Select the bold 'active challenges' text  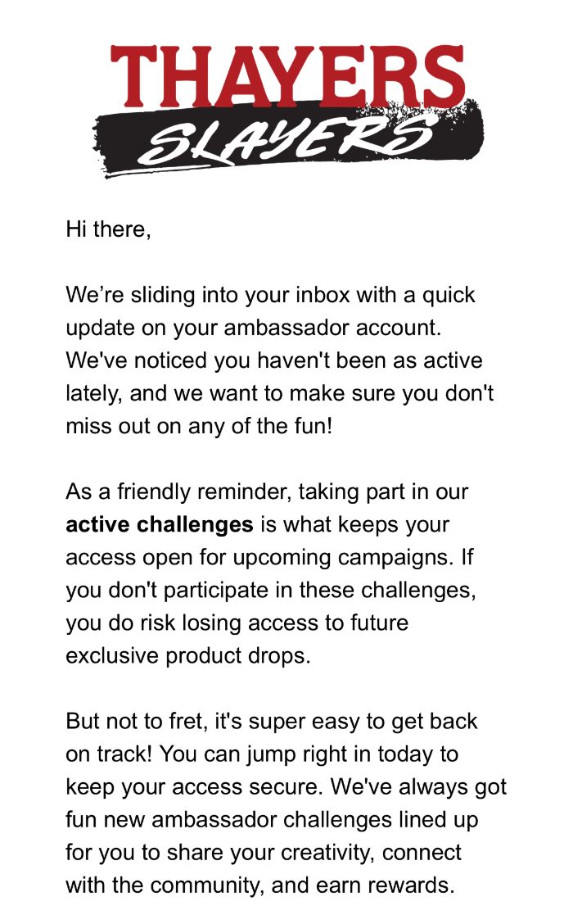160,524
